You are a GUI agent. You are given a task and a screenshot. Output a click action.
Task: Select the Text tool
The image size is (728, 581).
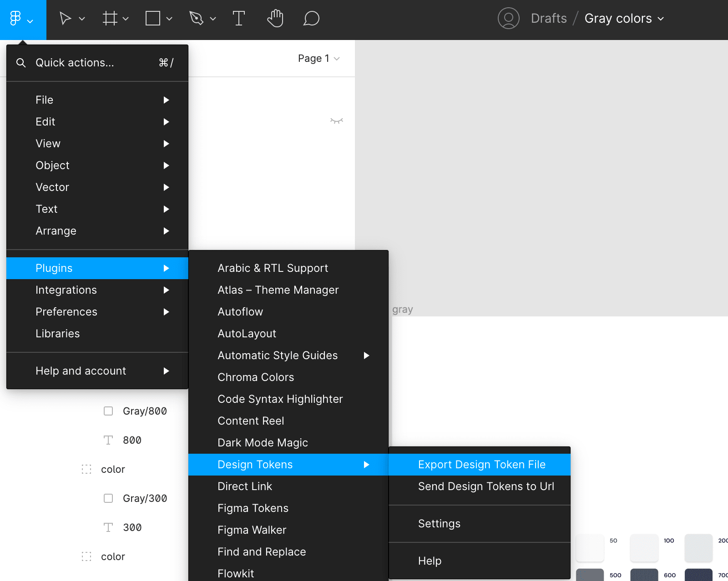click(238, 19)
